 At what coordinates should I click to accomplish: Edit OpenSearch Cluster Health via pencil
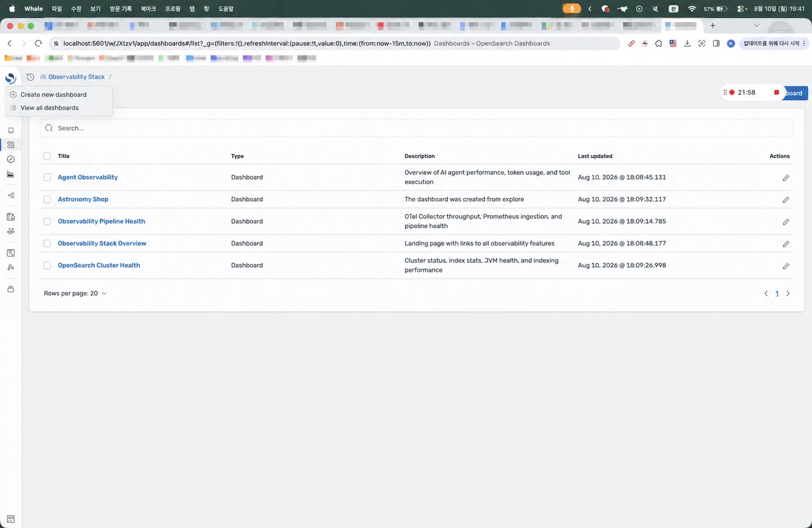(785, 266)
